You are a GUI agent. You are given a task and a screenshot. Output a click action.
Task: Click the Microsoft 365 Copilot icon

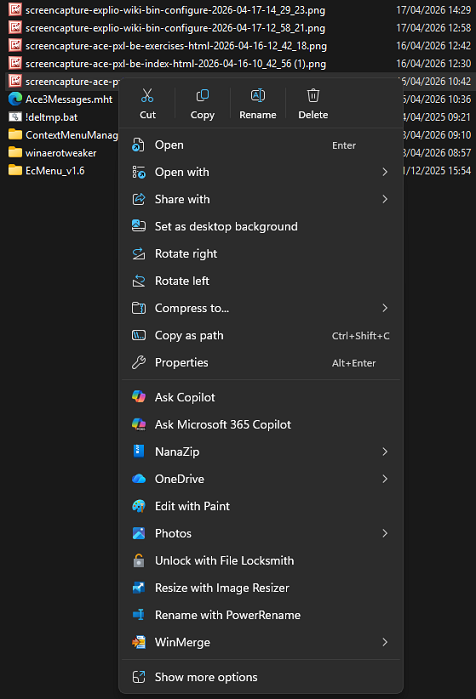point(139,424)
